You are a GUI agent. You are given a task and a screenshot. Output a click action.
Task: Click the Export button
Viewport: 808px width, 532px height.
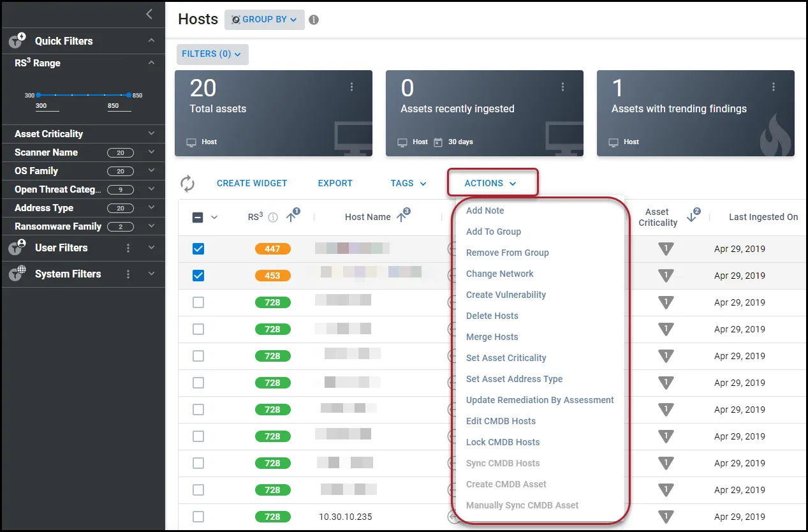pos(335,183)
